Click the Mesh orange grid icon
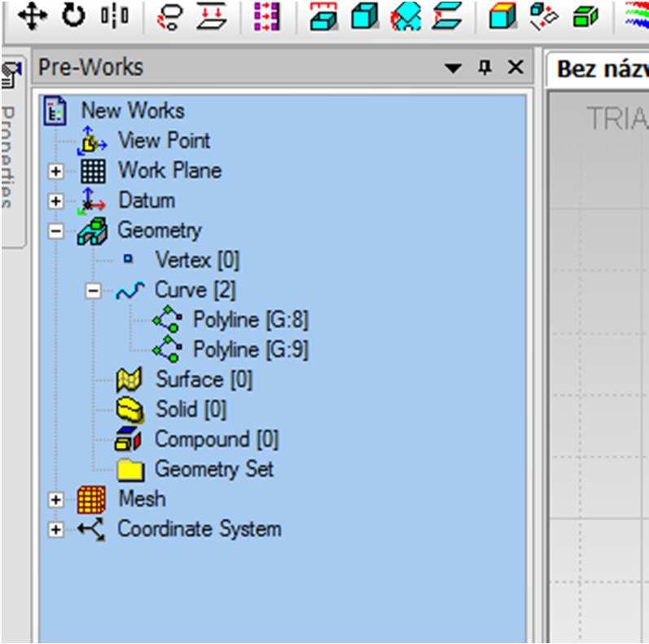This screenshot has width=649, height=644. (91, 500)
